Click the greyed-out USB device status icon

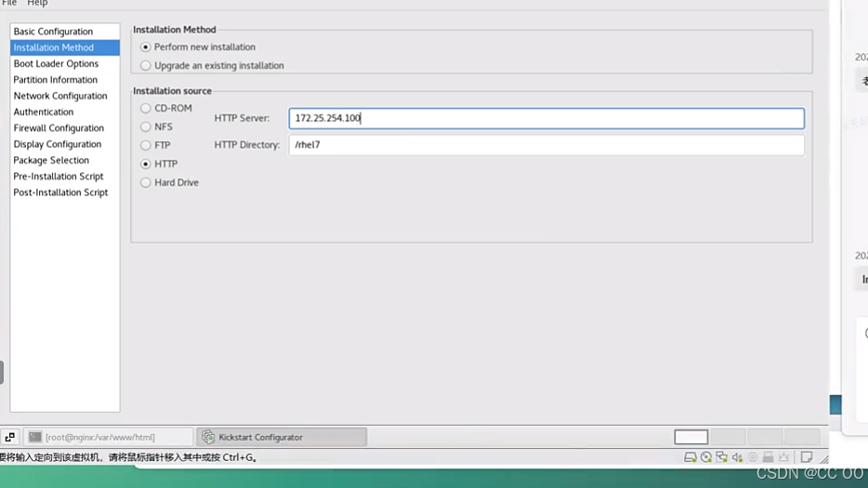tap(783, 457)
